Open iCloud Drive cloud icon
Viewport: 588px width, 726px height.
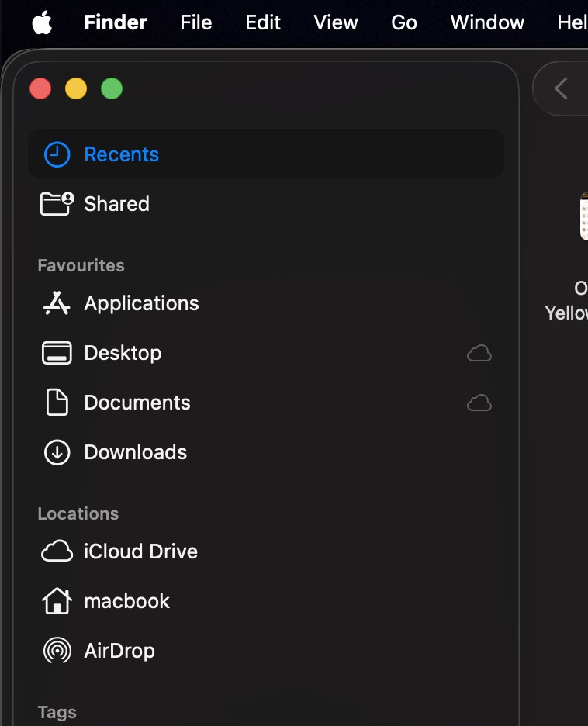click(x=56, y=551)
